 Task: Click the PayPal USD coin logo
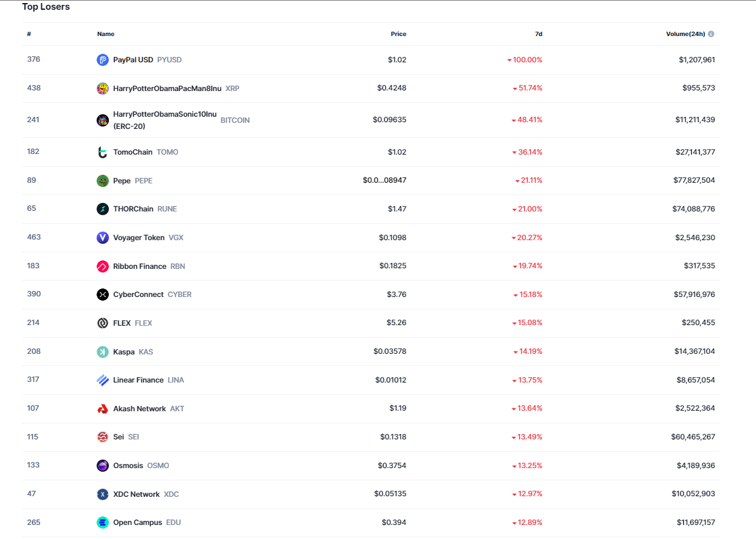tap(103, 60)
